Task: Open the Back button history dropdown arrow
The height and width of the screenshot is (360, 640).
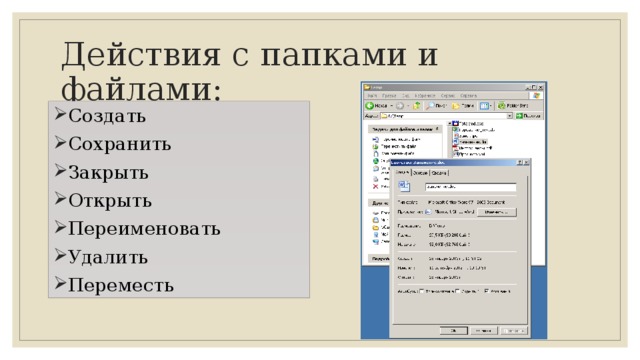Action: coord(392,106)
